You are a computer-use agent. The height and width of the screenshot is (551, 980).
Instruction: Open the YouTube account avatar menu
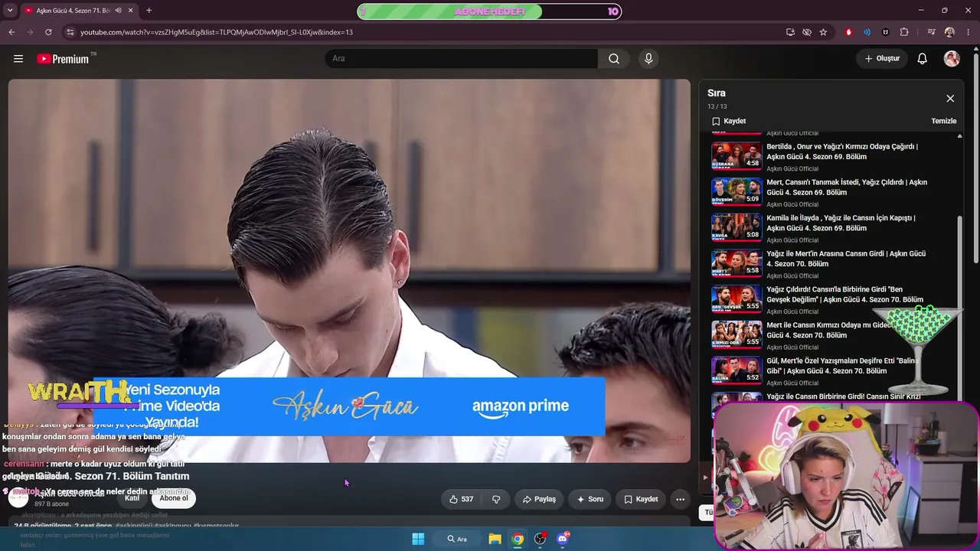point(952,59)
